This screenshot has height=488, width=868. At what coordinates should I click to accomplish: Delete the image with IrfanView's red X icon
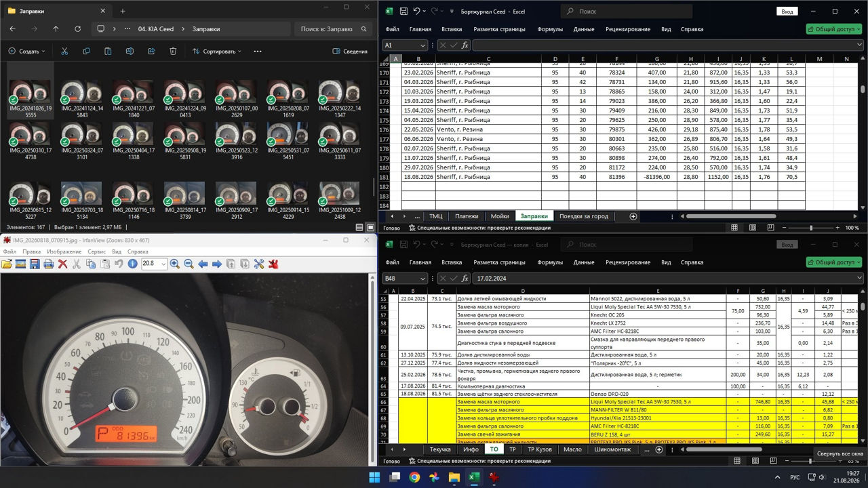(62, 264)
